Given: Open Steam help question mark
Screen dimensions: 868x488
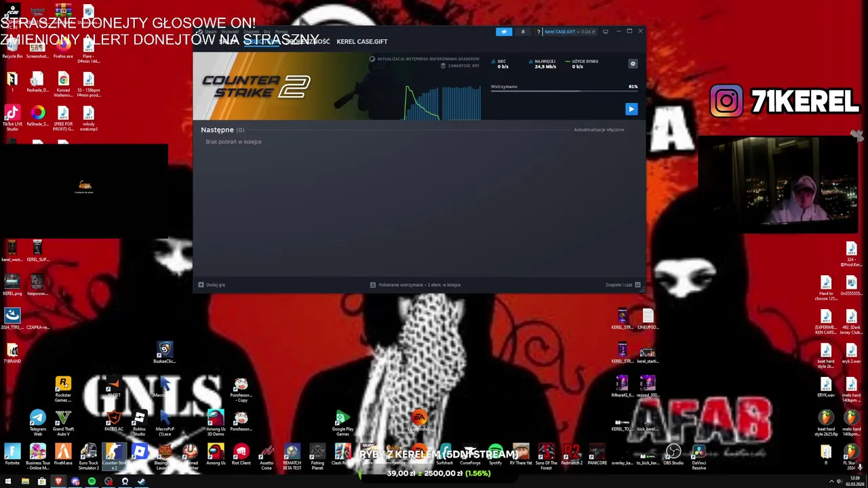Looking at the screenshot, I should pyautogui.click(x=538, y=32).
